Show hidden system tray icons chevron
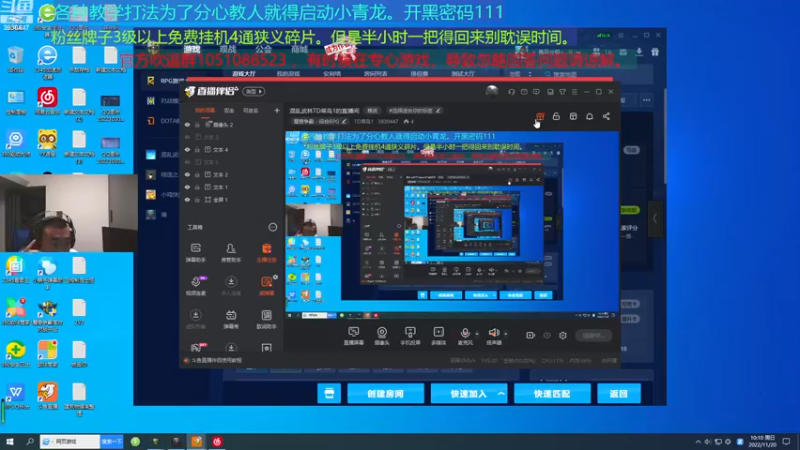Screen dimensions: 800x450 click(698, 441)
